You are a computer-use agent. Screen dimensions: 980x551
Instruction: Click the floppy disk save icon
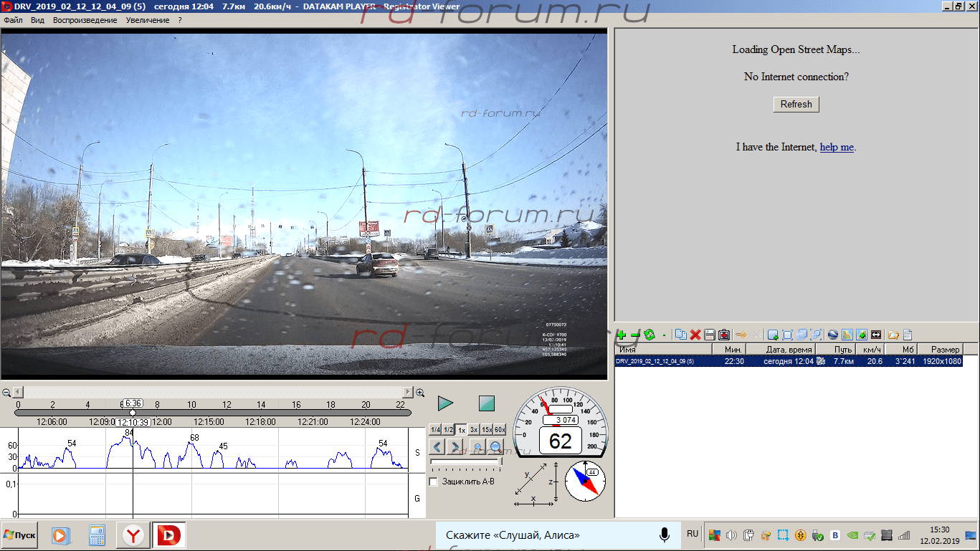709,335
